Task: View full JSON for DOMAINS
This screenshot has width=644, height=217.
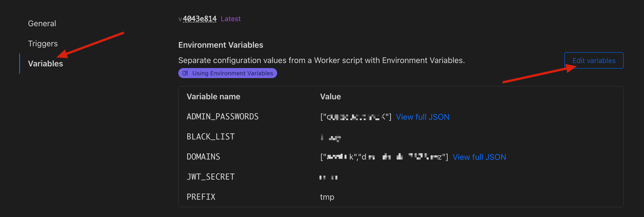Action: [479, 157]
